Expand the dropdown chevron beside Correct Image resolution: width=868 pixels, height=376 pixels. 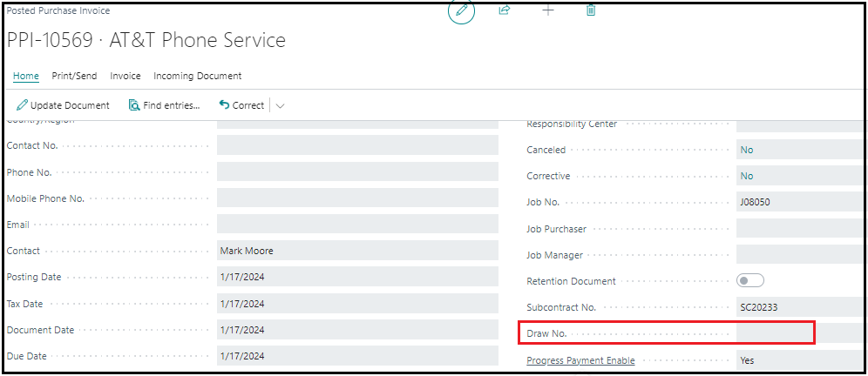(x=280, y=106)
